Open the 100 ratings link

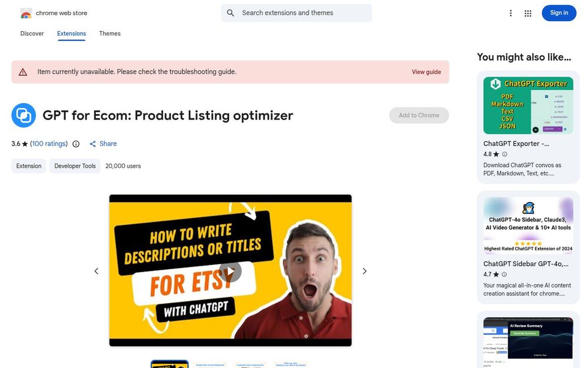[49, 144]
